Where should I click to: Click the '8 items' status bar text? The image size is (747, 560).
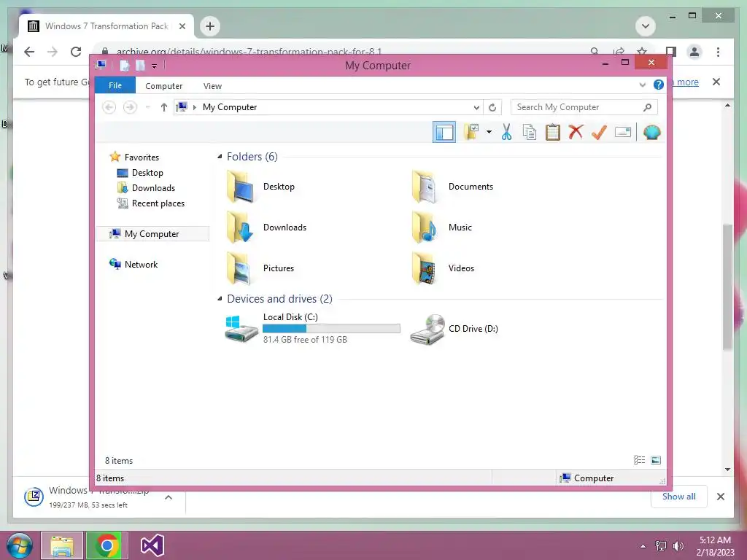coord(110,478)
